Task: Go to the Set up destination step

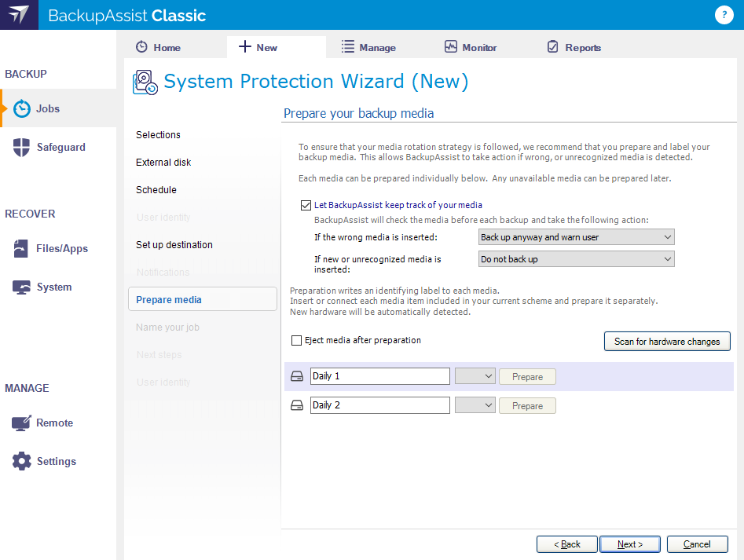Action: click(x=174, y=245)
